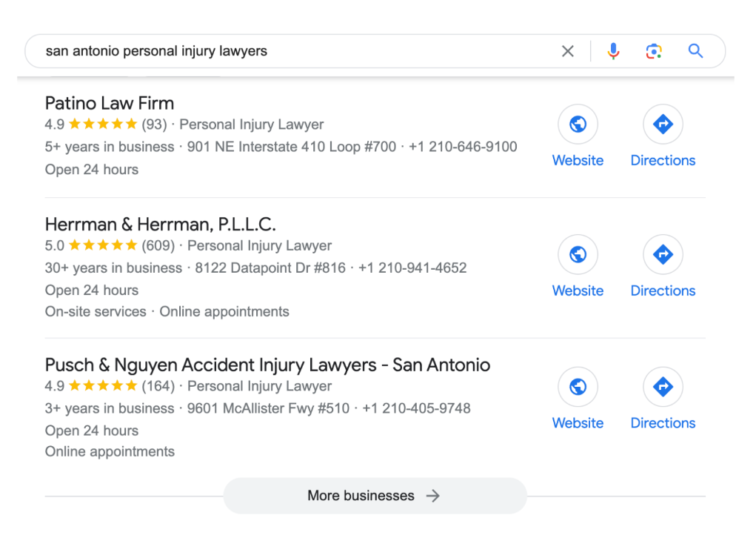This screenshot has height=538, width=756.
Task: Click the 5.0 rating of Herrman & Herrman
Action: (x=55, y=245)
